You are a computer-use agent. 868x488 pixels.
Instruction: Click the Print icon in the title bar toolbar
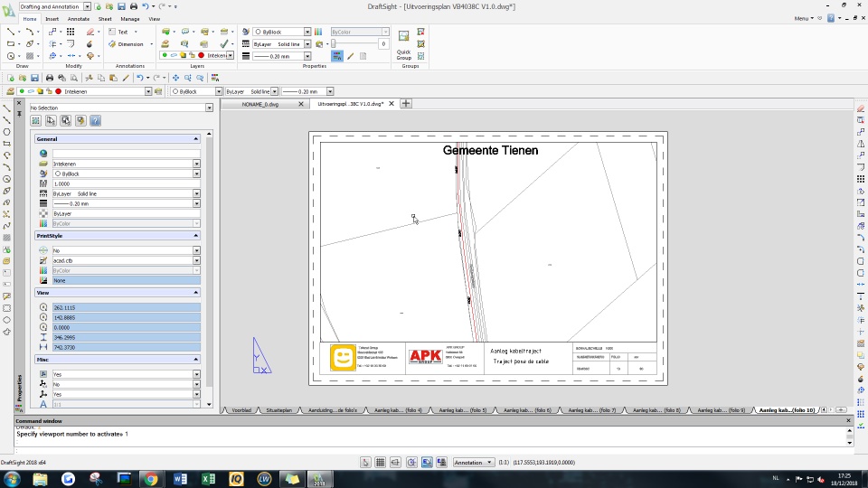pos(134,6)
